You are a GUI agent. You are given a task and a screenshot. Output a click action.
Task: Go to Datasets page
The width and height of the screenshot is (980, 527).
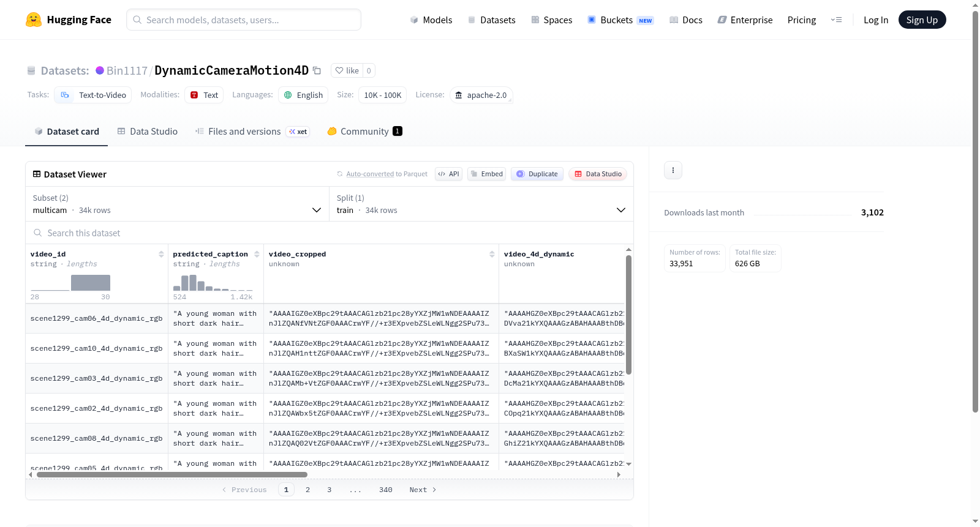tap(491, 20)
